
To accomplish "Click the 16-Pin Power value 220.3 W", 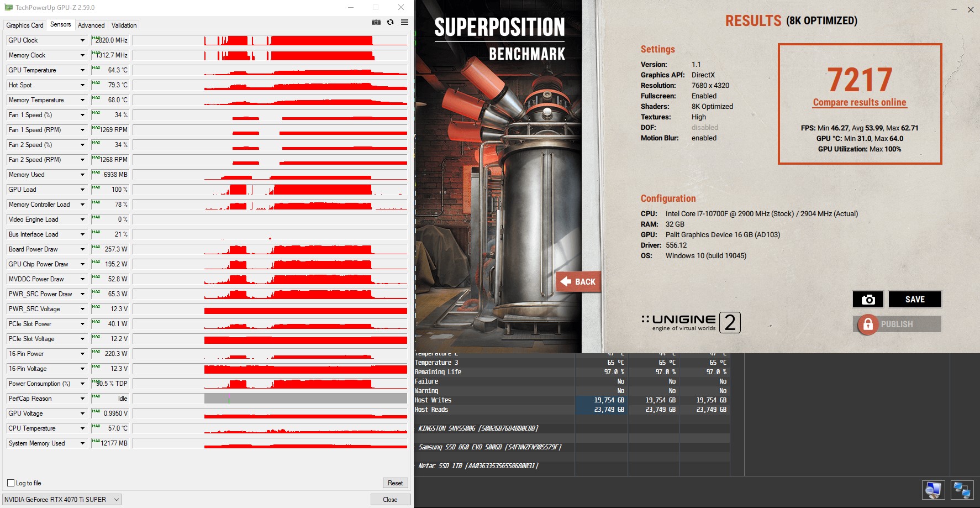I will (x=110, y=354).
